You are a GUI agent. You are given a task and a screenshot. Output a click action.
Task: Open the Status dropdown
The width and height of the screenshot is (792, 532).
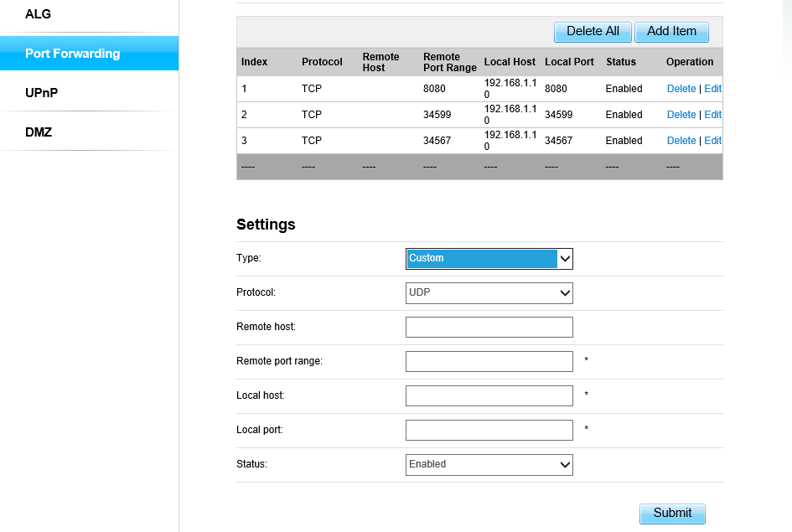pyautogui.click(x=489, y=463)
